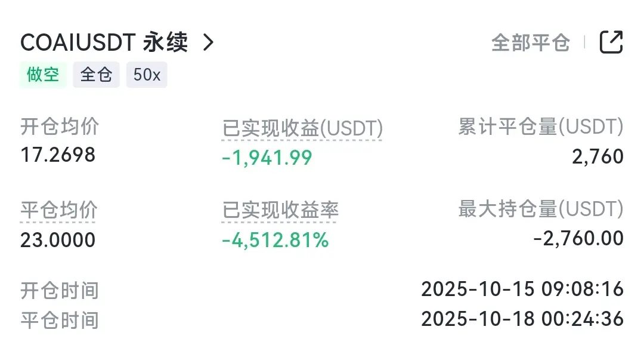The width and height of the screenshot is (644, 345).
Task: Open the chevron next to COAIUSDT 永续
Action: [x=208, y=42]
